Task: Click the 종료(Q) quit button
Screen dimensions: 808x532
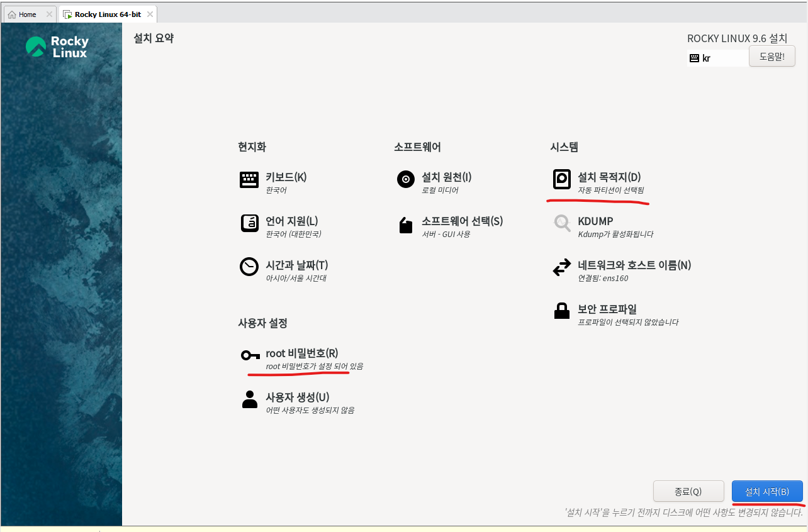Action: coord(688,491)
